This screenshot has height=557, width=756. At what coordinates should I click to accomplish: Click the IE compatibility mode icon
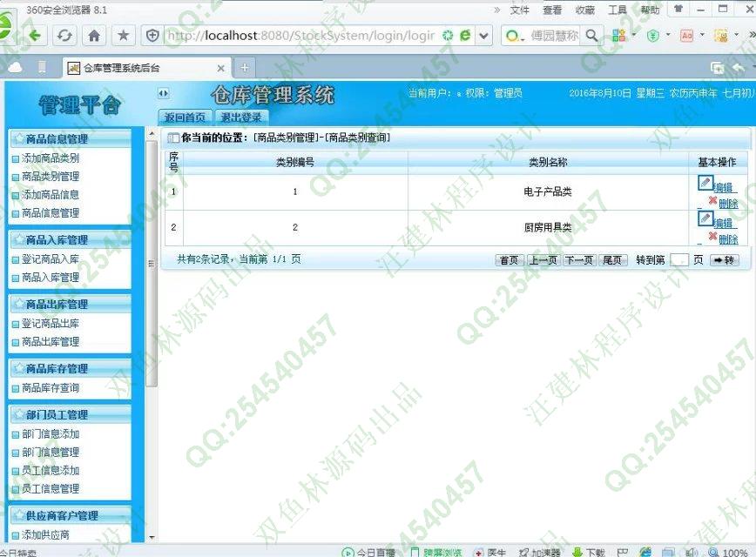pos(465,35)
